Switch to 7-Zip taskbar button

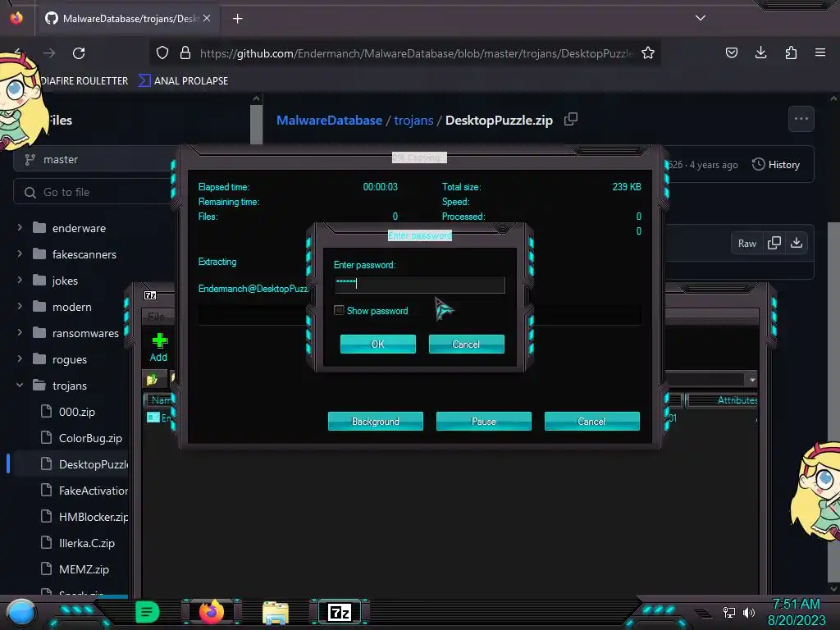pos(340,612)
